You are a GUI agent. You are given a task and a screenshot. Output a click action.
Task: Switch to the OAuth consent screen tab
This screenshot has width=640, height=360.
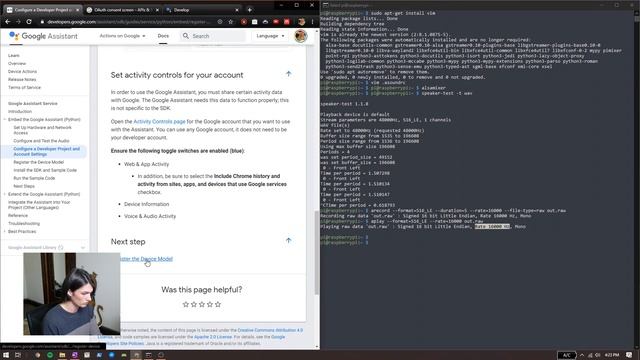point(122,10)
